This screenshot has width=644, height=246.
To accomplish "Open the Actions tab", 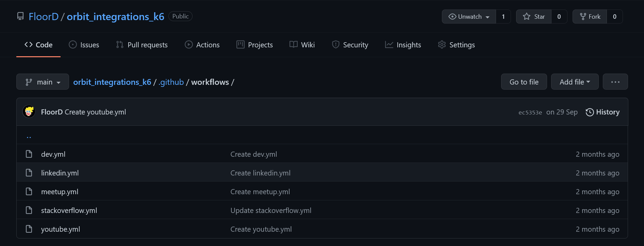I will pyautogui.click(x=202, y=45).
